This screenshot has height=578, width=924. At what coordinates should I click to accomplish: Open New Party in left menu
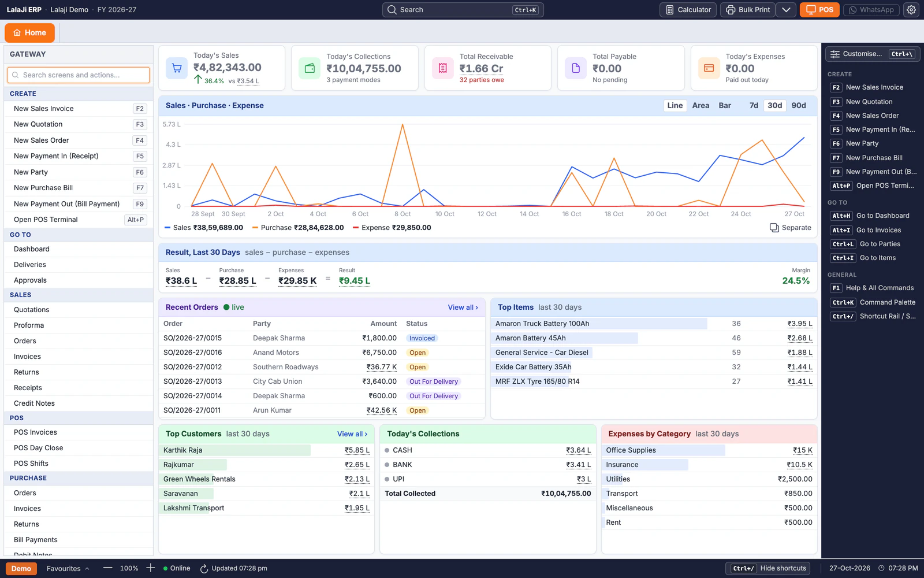click(79, 172)
